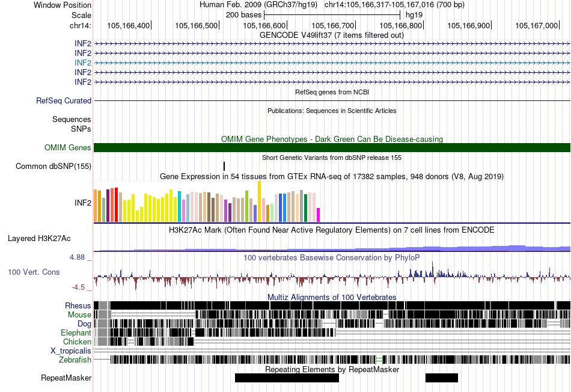Click the SNPs publications track label
Screen dimensions: 571x392
pyautogui.click(x=81, y=129)
